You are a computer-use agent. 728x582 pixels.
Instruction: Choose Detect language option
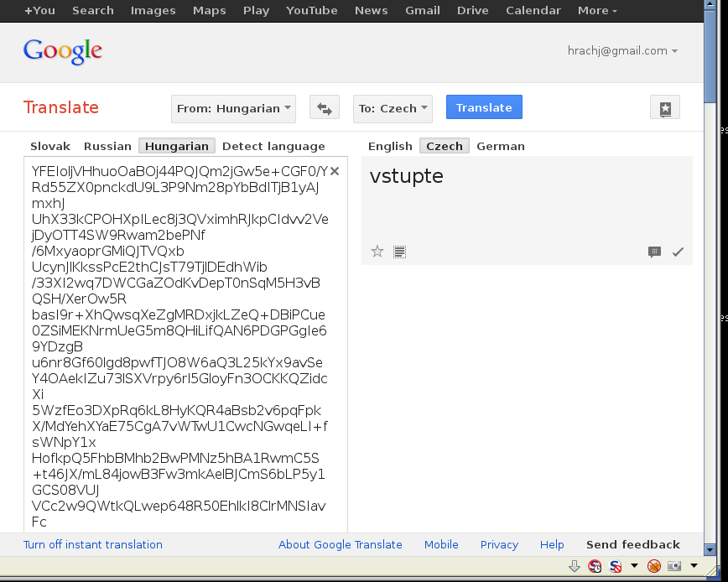point(273,146)
